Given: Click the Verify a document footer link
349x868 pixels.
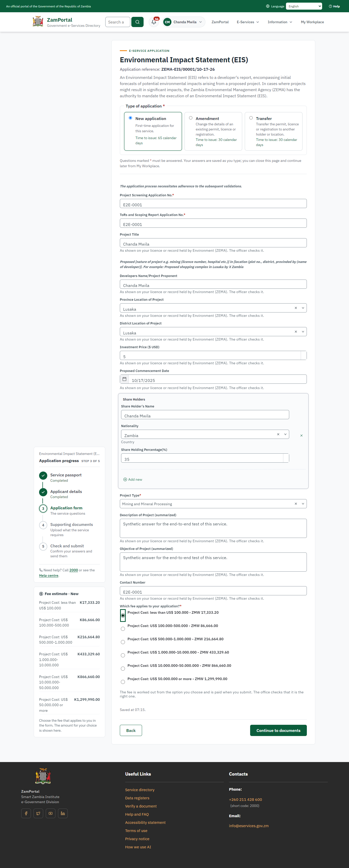Looking at the screenshot, I should tap(141, 806).
